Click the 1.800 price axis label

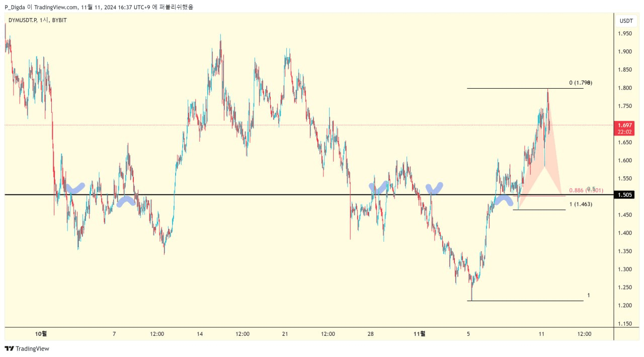tap(625, 88)
